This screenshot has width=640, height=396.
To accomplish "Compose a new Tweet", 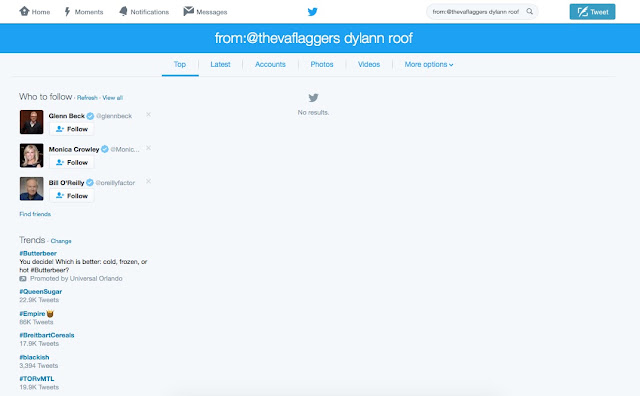I will [x=592, y=12].
